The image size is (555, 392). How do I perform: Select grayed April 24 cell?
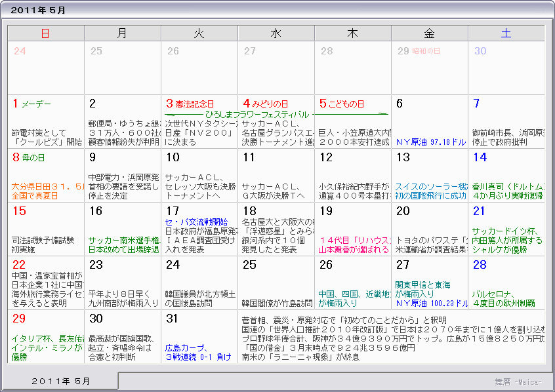[46, 68]
